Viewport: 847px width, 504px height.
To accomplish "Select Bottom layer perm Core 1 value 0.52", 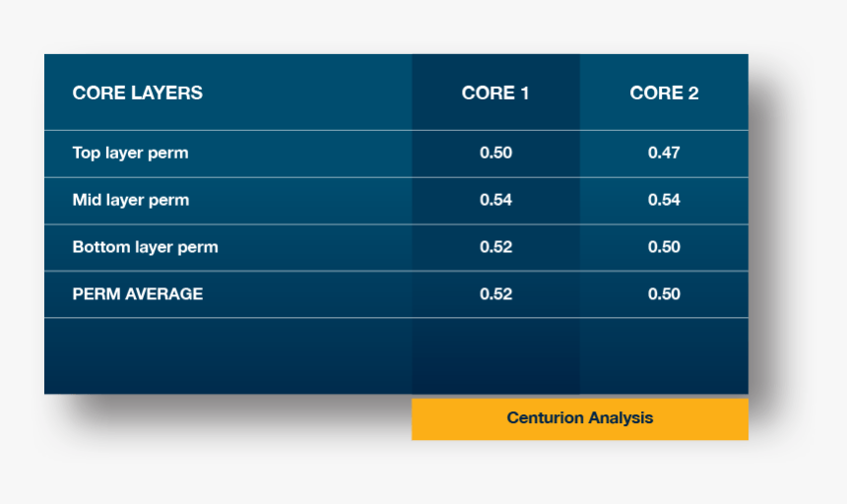I will click(495, 247).
